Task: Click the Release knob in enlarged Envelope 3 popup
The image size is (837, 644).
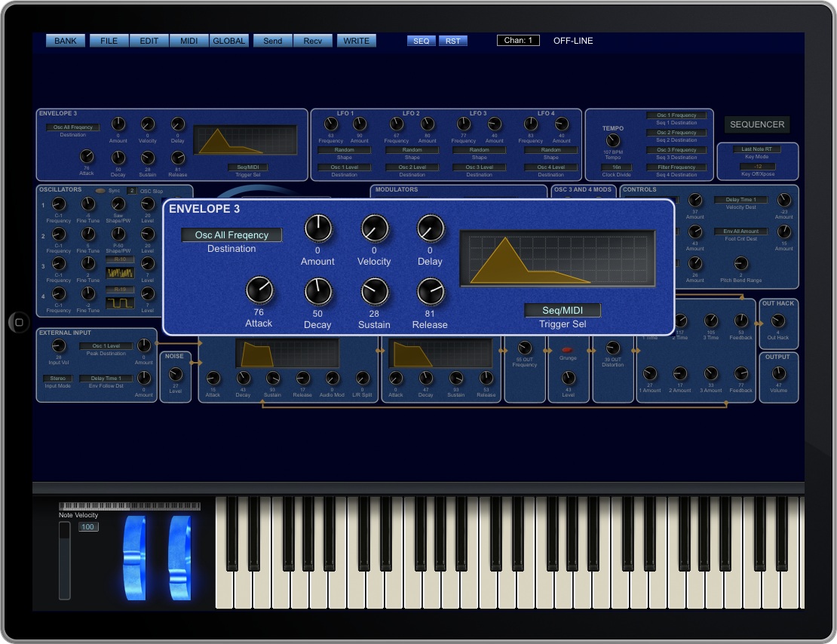Action: point(431,292)
